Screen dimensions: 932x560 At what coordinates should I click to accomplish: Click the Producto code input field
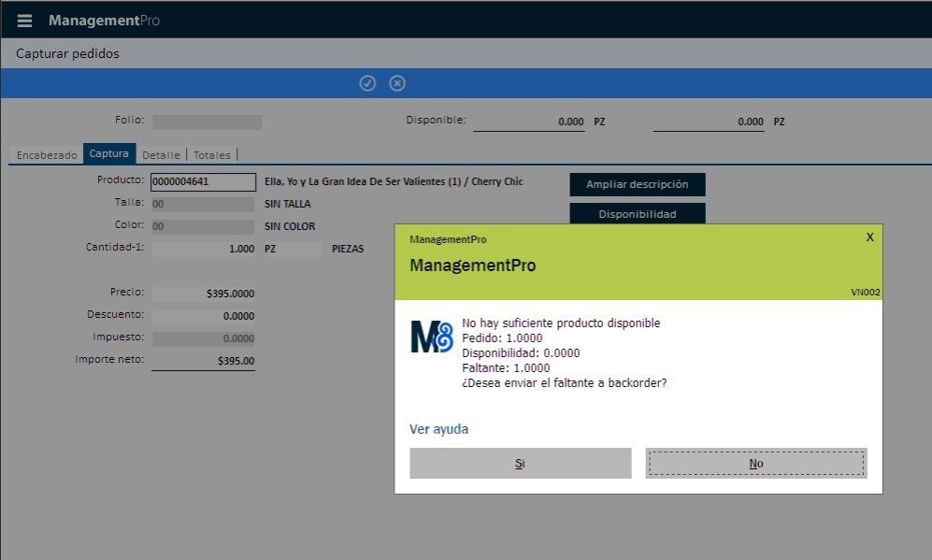pos(203,182)
